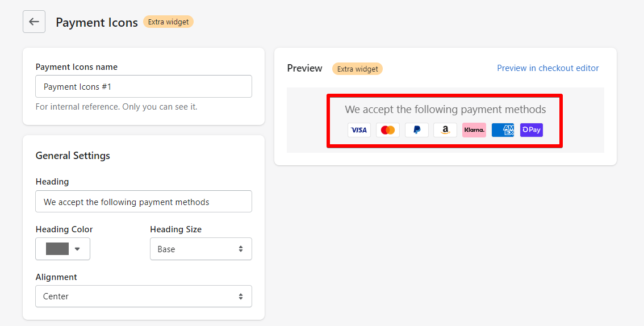Open the Alignment dropdown set to Center
Viewport: 644px width, 326px height.
[144, 296]
